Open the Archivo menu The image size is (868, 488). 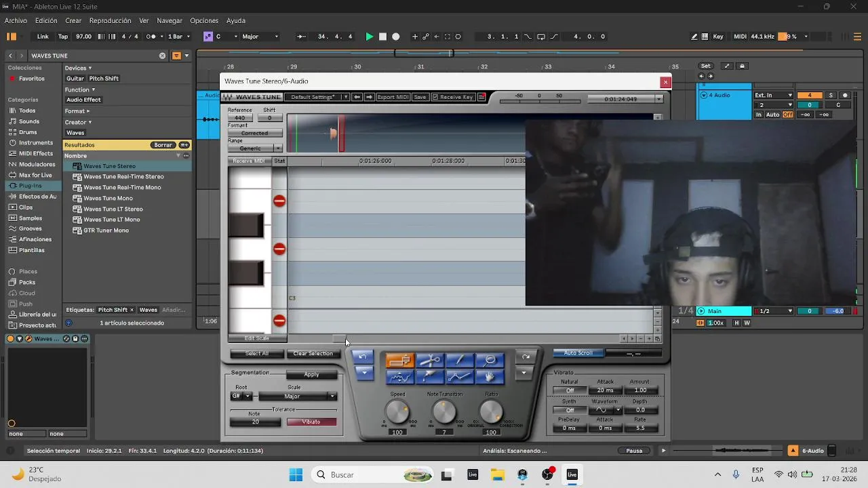tap(16, 21)
